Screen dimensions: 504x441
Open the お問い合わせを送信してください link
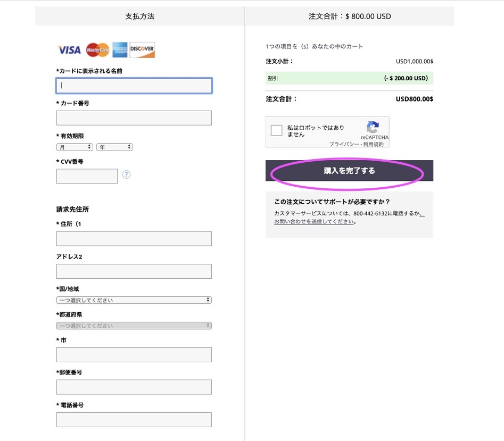pos(314,222)
